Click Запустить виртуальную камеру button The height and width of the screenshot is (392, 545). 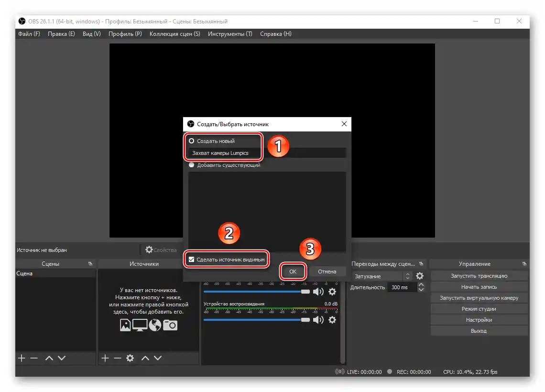[x=479, y=298]
